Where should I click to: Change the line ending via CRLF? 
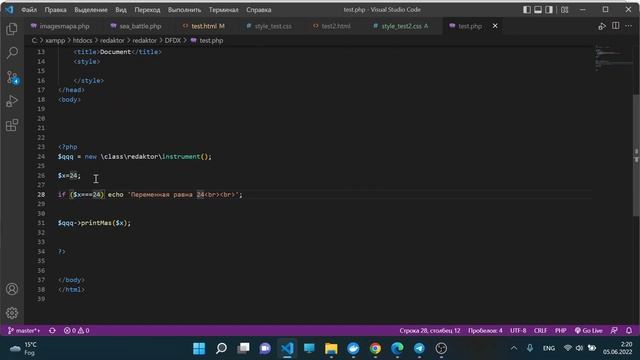coord(540,331)
